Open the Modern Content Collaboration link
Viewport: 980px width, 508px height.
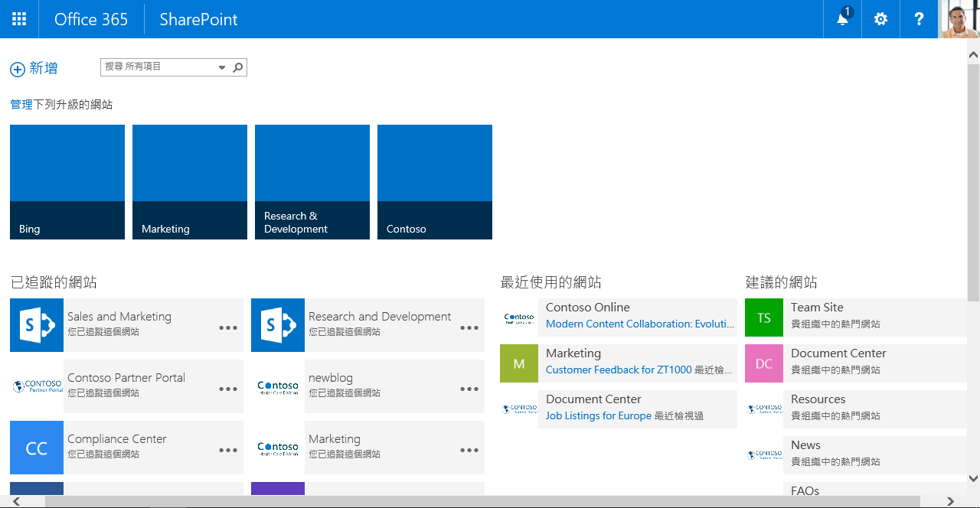[x=638, y=324]
